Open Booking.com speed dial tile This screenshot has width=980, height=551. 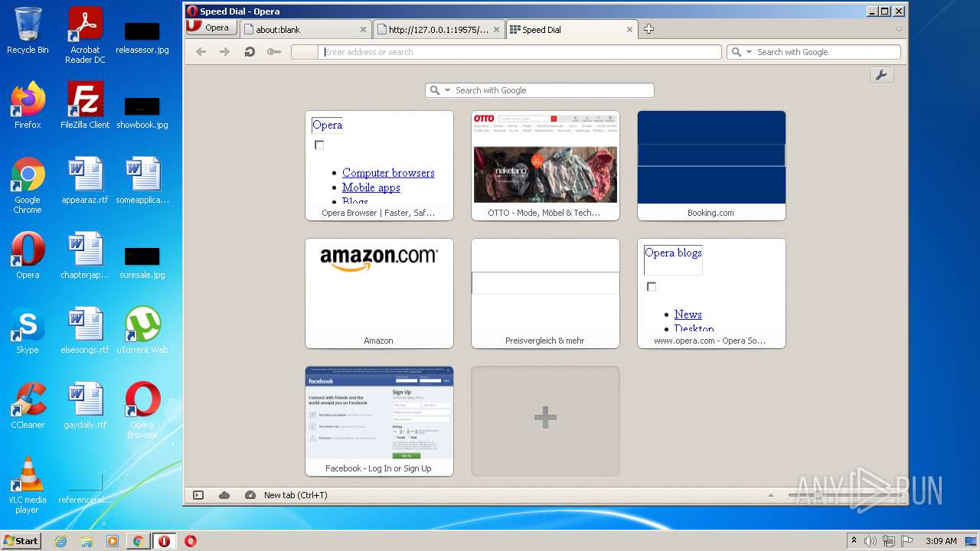pyautogui.click(x=711, y=165)
